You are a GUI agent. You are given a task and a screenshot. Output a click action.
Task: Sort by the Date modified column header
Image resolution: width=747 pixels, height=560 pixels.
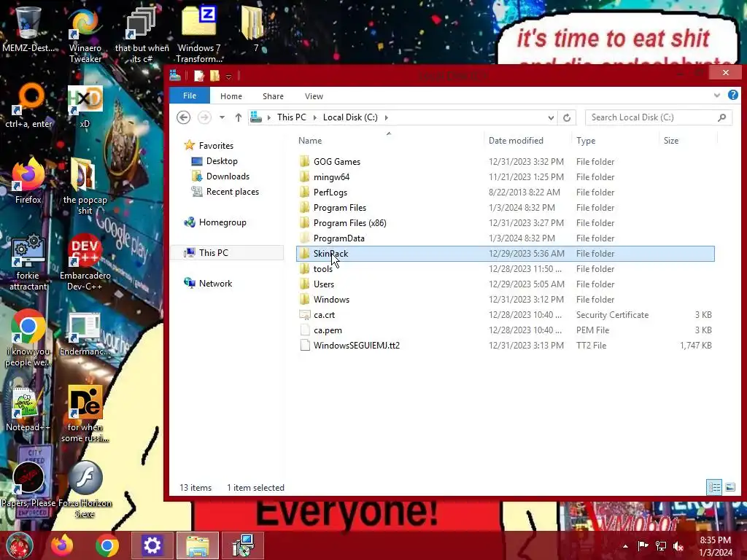527,141
